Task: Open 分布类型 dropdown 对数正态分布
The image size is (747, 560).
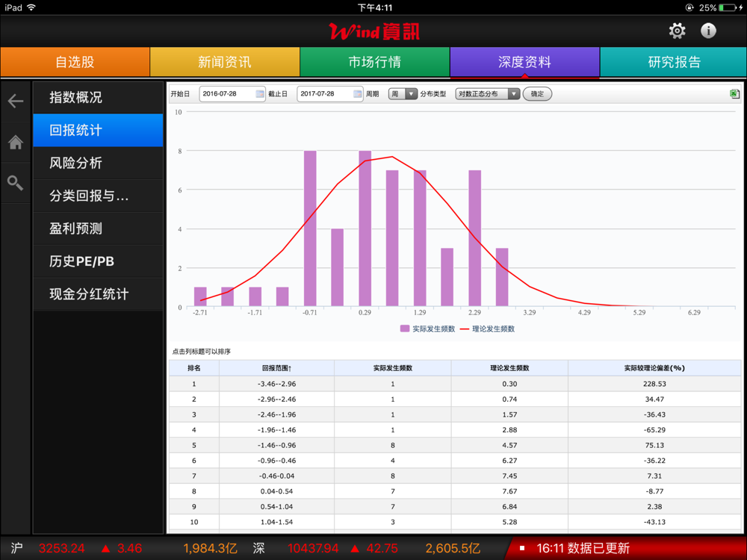Action: click(488, 94)
